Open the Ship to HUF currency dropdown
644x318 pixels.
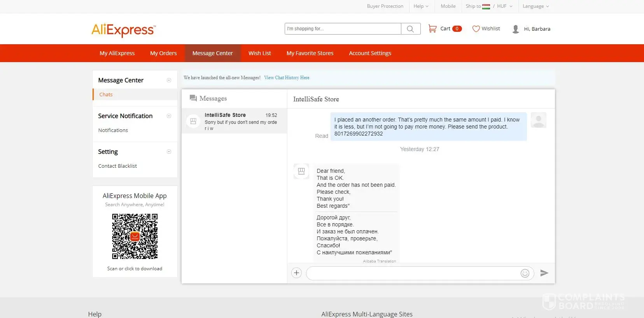pyautogui.click(x=489, y=6)
